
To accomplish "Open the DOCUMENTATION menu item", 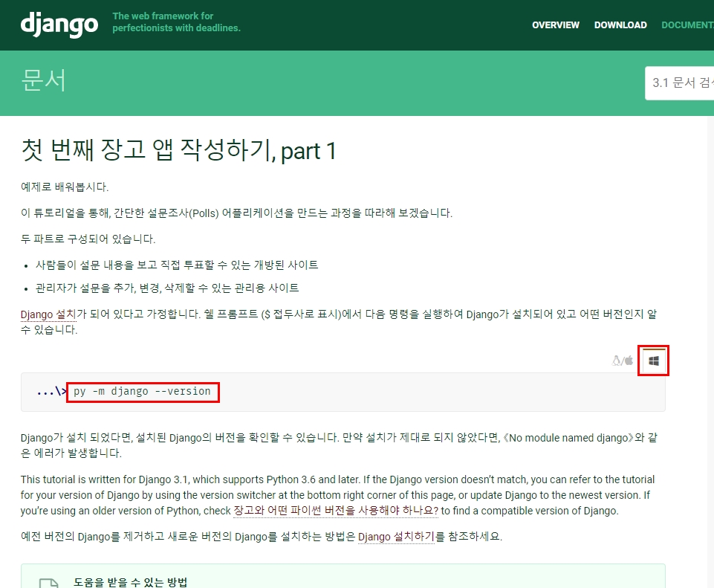I will pos(687,25).
